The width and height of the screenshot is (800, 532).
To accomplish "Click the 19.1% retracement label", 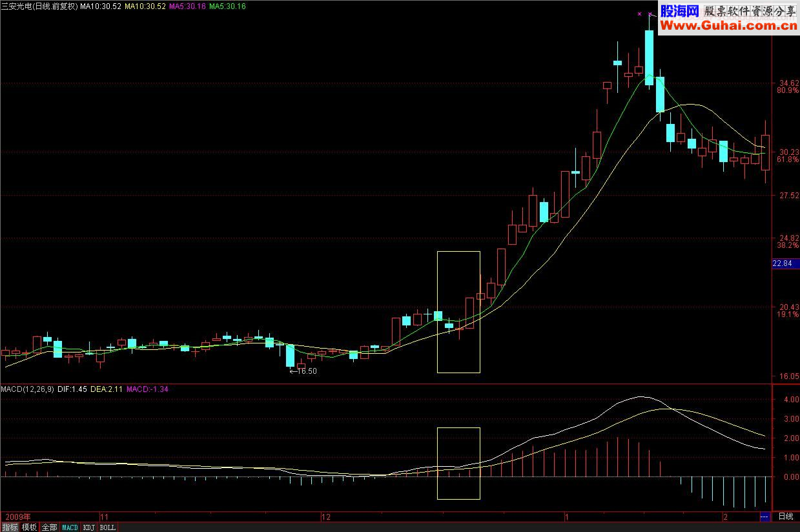I will pos(788,314).
